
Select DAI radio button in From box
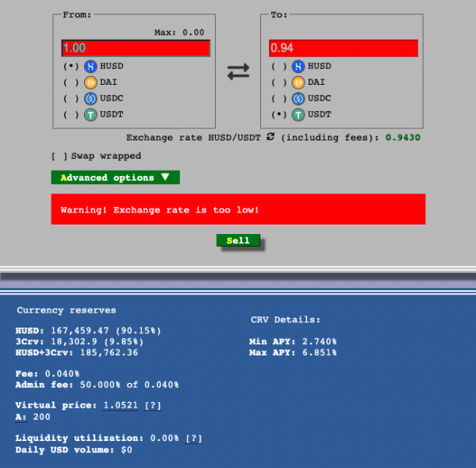tap(71, 82)
